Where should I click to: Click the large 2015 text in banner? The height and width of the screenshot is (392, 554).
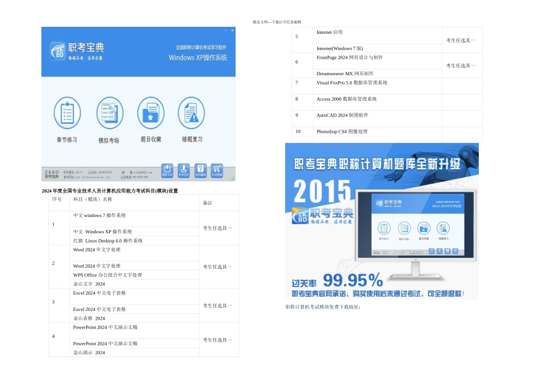[x=322, y=191]
